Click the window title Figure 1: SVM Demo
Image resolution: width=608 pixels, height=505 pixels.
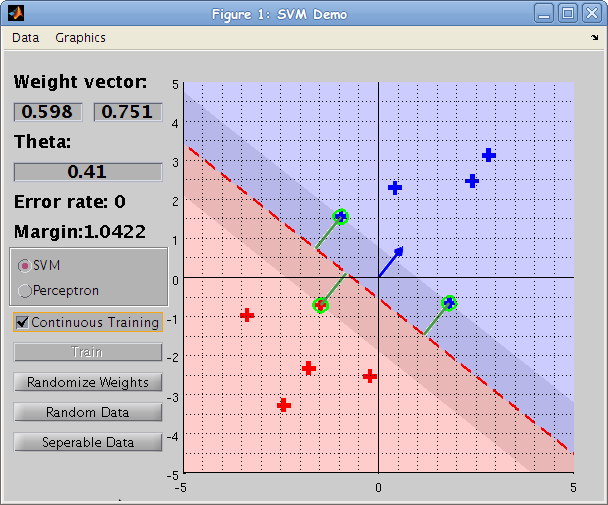[279, 14]
